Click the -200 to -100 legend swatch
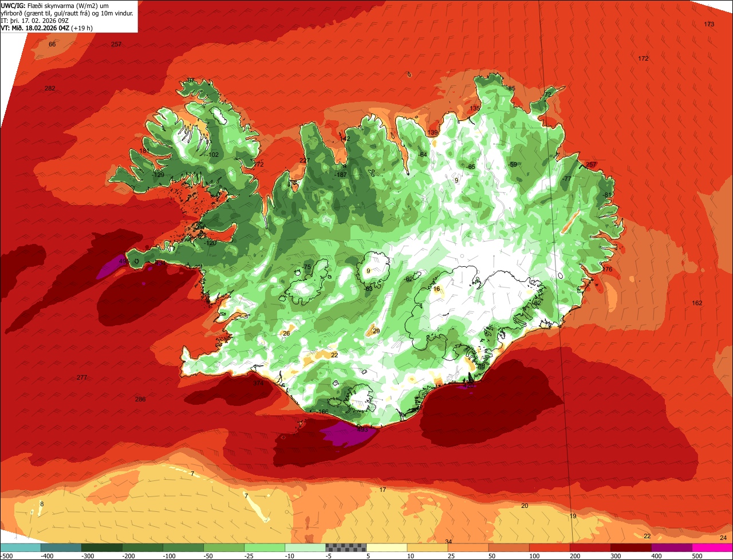733x560 pixels. [x=142, y=547]
